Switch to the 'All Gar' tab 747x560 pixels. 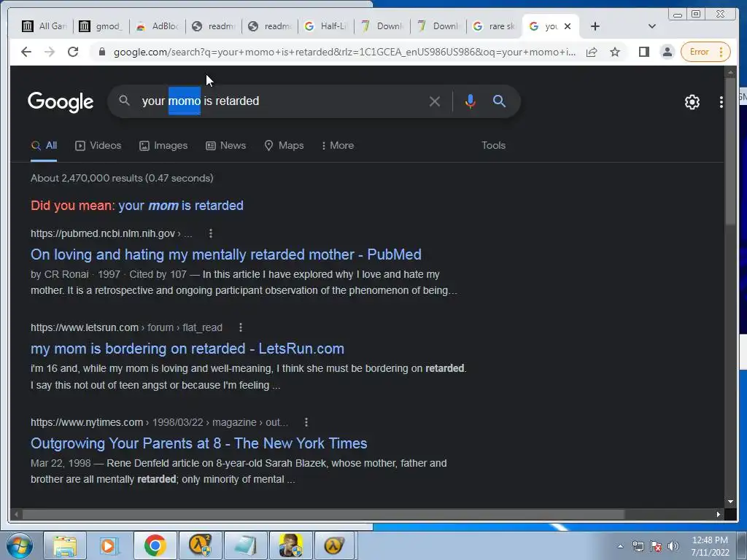[44, 26]
